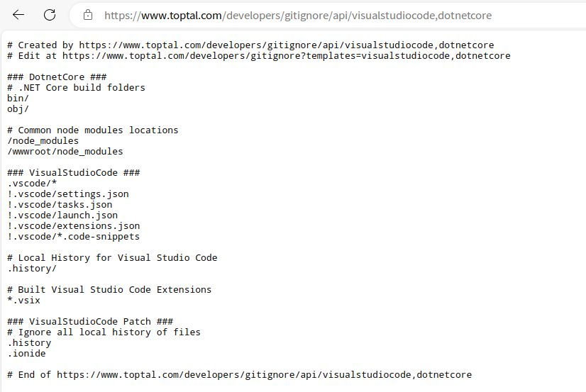Screen dimensions: 586x392
Task: Reload the current page
Action: pyautogui.click(x=50, y=15)
